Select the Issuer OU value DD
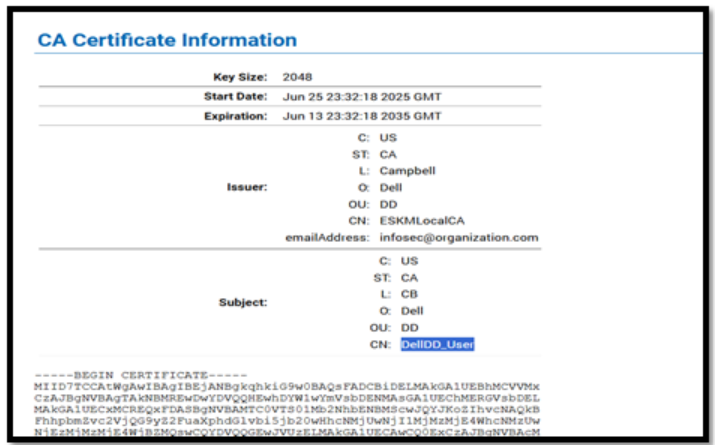This screenshot has width=715, height=445. pos(389,204)
